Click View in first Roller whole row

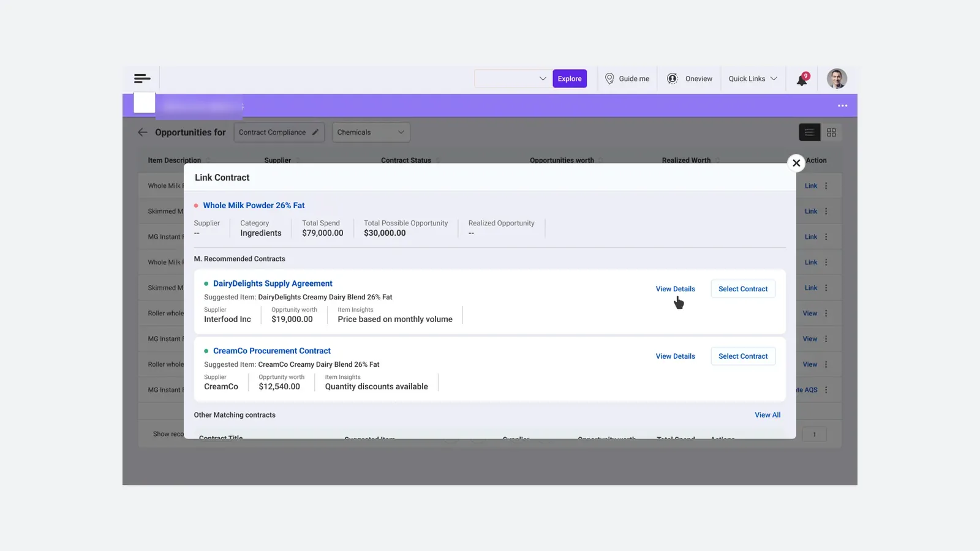(x=810, y=313)
